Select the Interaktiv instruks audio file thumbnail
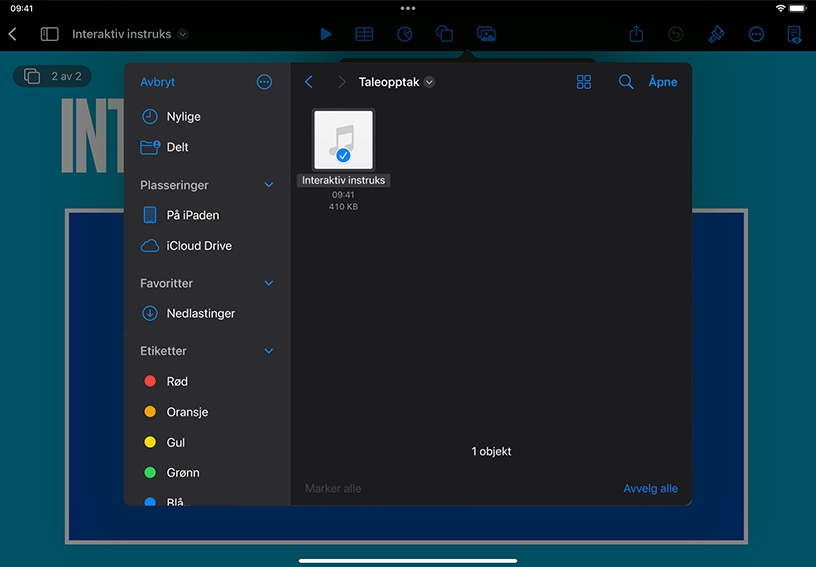Image resolution: width=816 pixels, height=567 pixels. coord(343,139)
